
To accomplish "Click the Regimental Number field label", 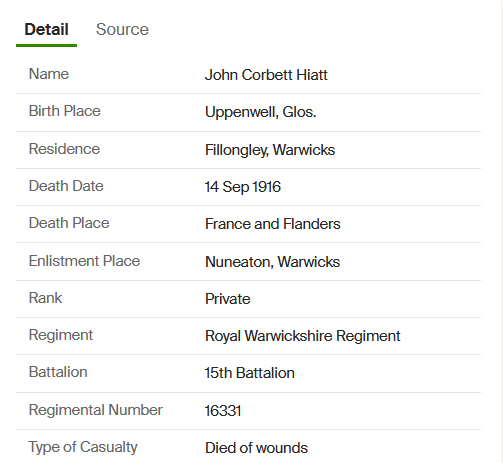I will pyautogui.click(x=95, y=410).
